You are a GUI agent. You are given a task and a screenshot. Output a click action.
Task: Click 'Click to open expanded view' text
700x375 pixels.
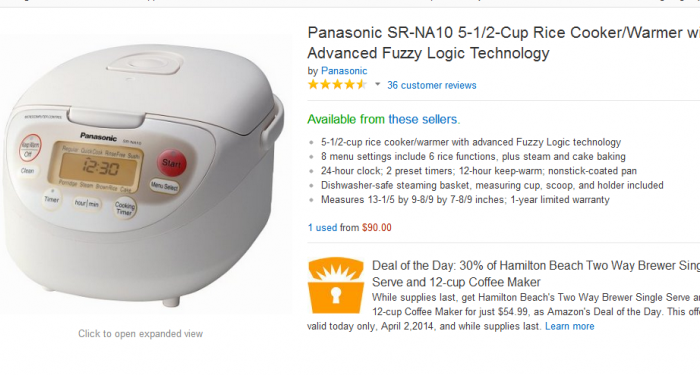pos(140,333)
